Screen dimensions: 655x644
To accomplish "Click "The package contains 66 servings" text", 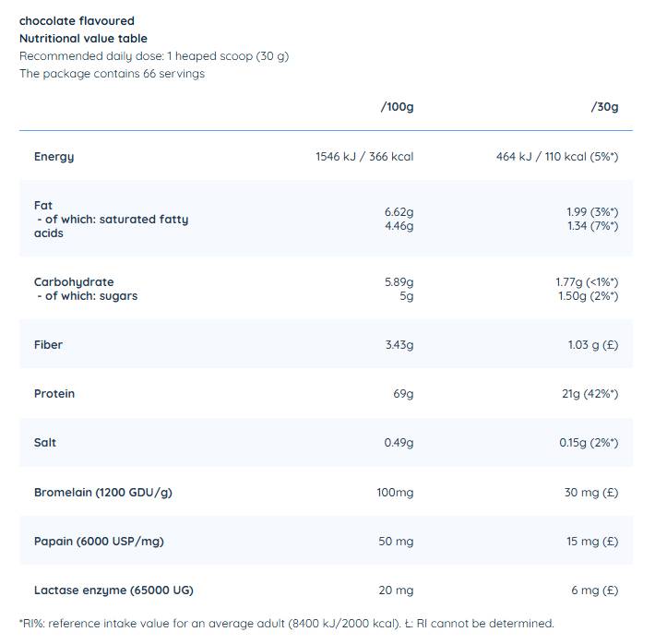I will [x=113, y=74].
